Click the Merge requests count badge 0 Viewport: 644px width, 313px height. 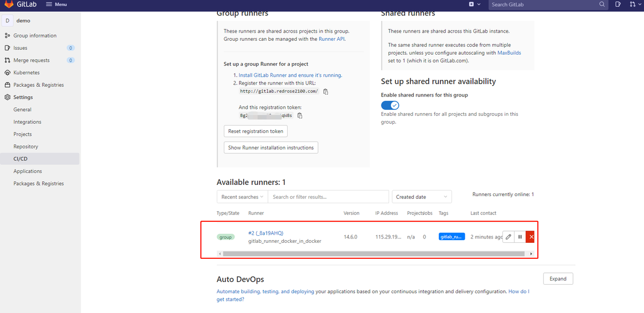point(71,60)
